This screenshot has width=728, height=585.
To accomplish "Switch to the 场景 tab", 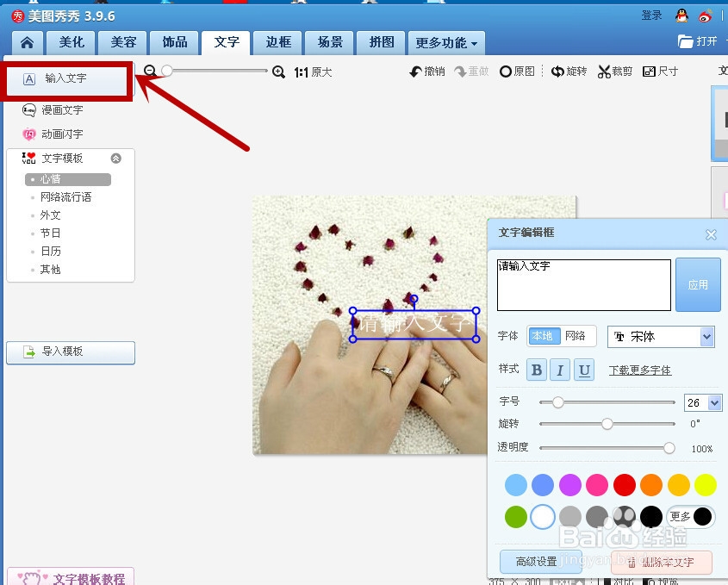I will 330,43.
